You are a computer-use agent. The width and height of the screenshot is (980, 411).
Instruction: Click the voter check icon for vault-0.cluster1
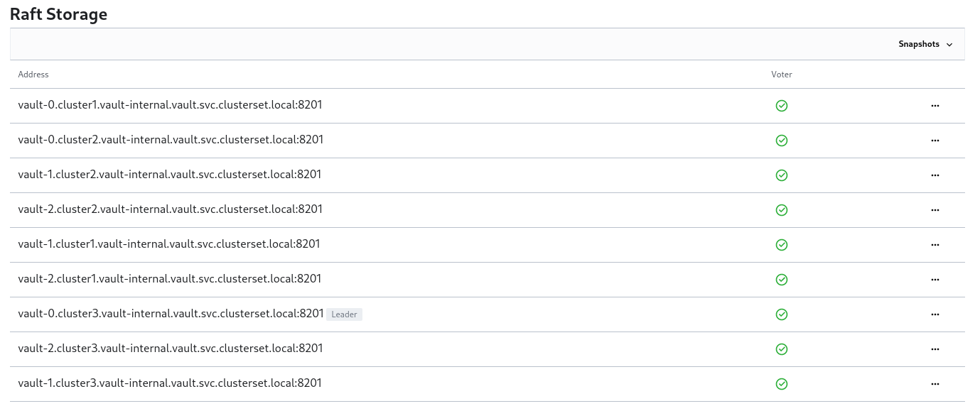(x=782, y=106)
